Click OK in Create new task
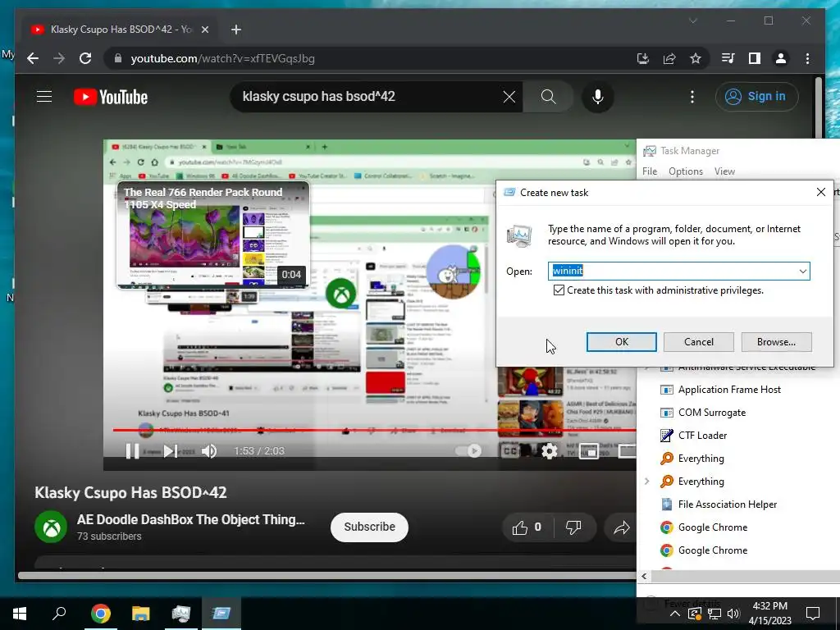 click(622, 342)
